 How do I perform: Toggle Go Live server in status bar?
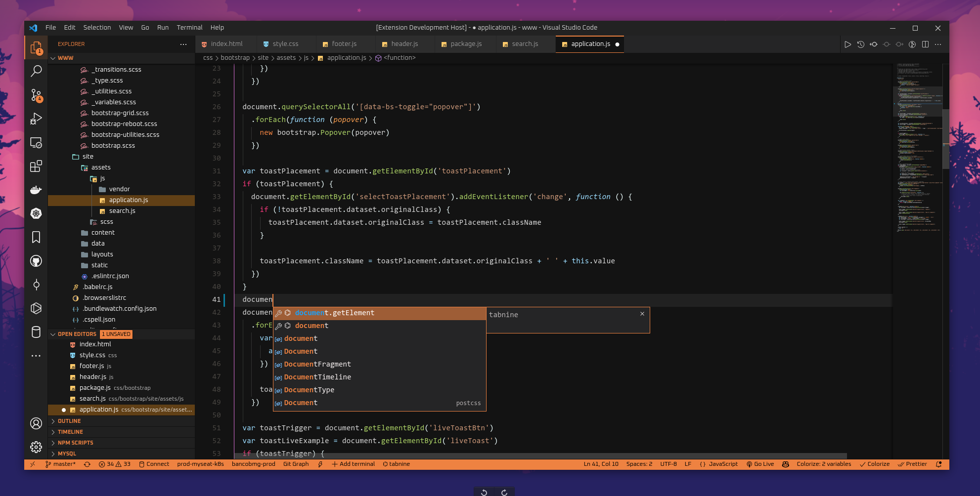[760, 464]
